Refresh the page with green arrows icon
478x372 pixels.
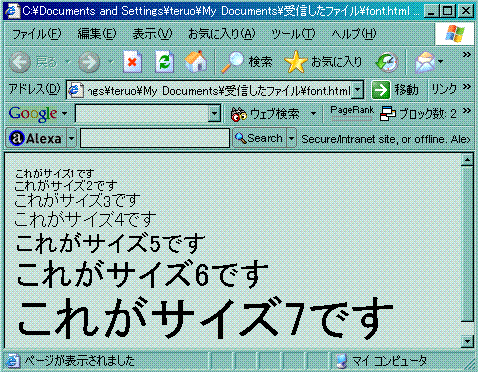pyautogui.click(x=165, y=62)
